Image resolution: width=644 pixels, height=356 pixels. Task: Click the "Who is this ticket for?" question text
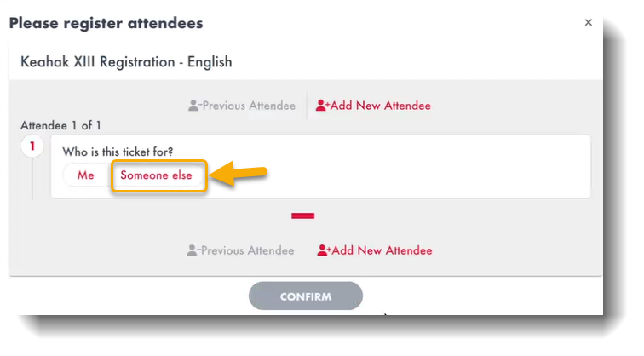click(118, 152)
